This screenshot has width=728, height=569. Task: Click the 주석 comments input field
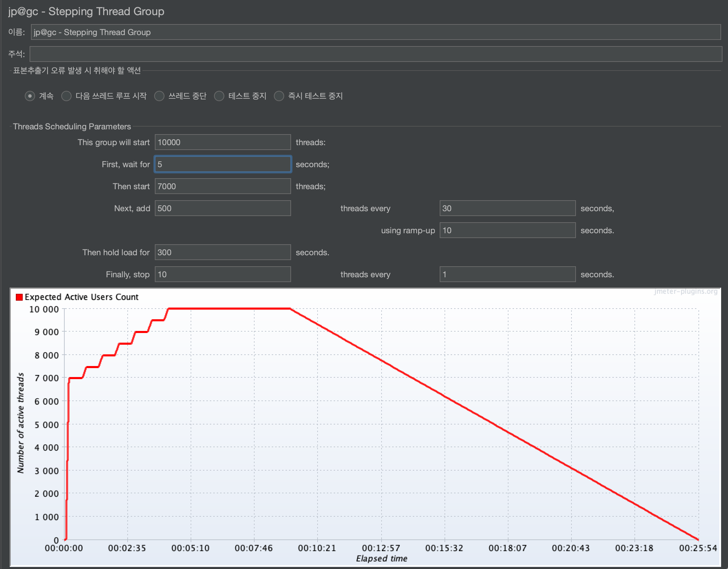tap(375, 54)
